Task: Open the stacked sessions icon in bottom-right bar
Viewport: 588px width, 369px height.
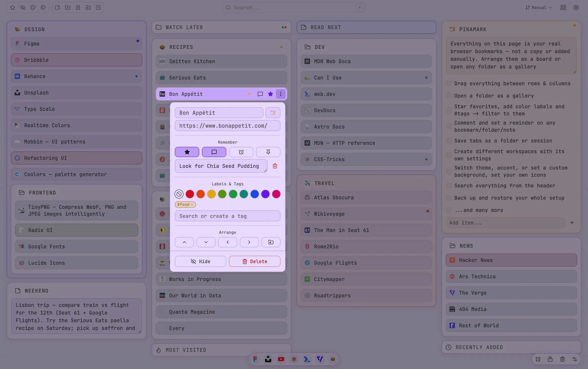Action: tap(550, 359)
